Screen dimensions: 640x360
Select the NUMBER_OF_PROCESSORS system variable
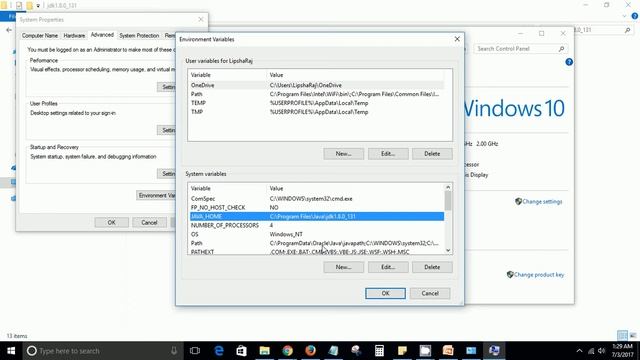pyautogui.click(x=317, y=225)
